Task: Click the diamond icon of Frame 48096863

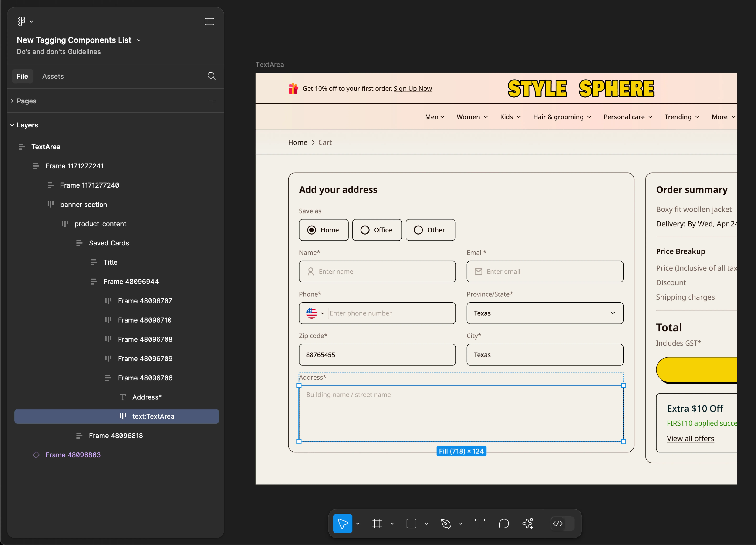Action: pos(36,455)
